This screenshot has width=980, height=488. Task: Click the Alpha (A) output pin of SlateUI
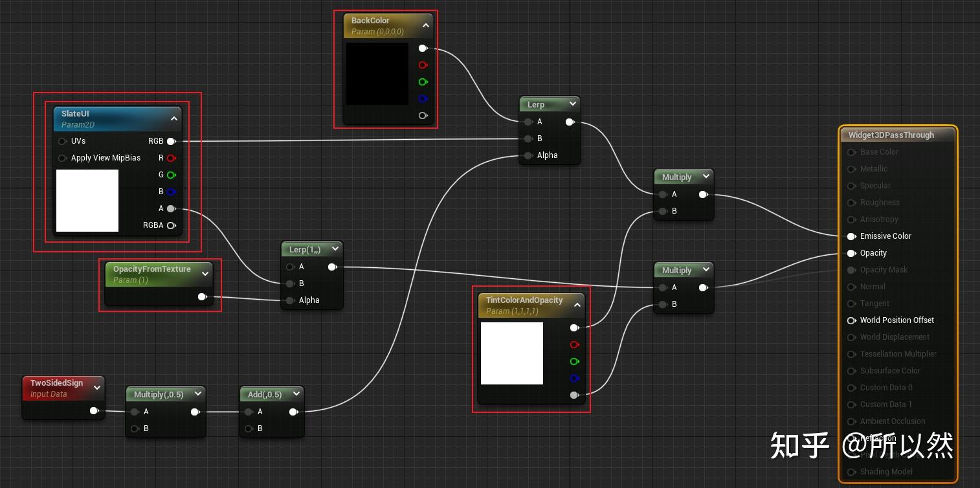(171, 208)
